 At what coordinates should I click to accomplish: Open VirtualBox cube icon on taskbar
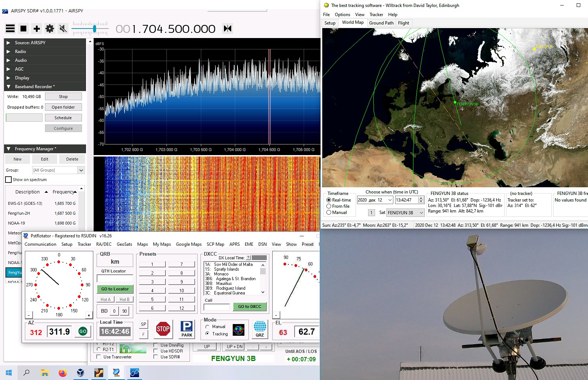point(80,373)
